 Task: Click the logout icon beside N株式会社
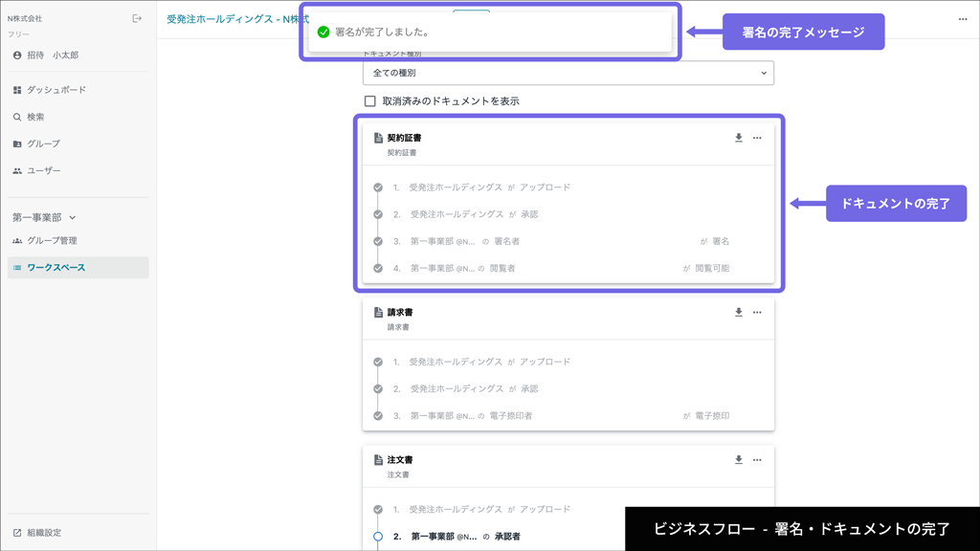tap(137, 19)
